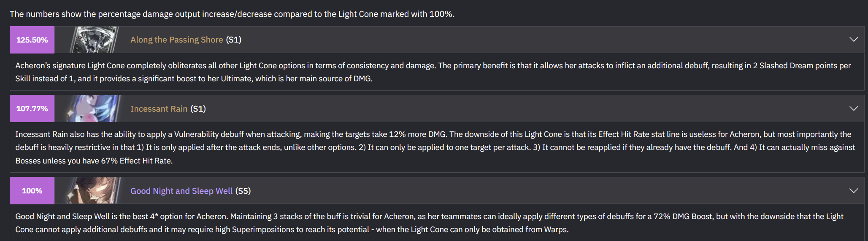Click the Incessant Rain Vulnerability debuff description

tap(435, 147)
